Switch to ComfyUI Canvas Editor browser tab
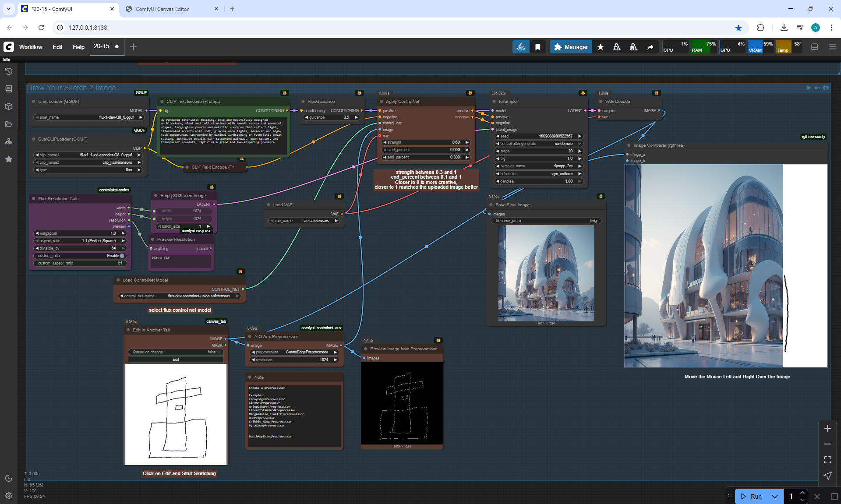The width and height of the screenshot is (841, 504). tap(162, 9)
